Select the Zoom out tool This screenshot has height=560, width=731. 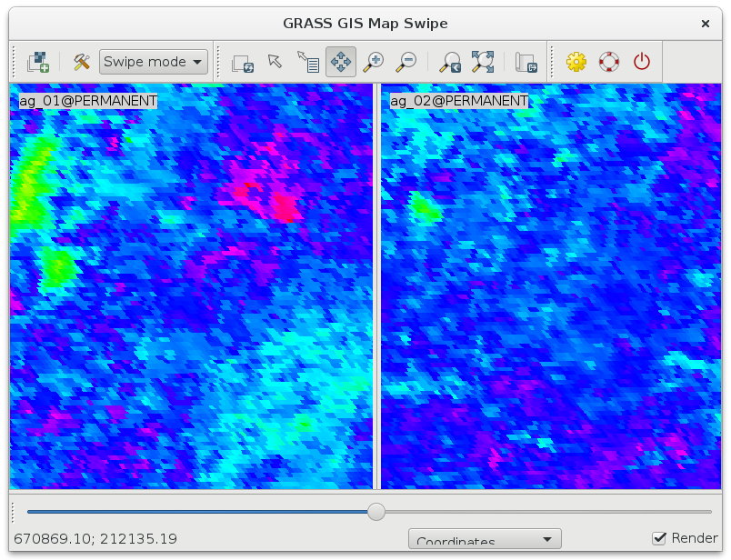[406, 62]
